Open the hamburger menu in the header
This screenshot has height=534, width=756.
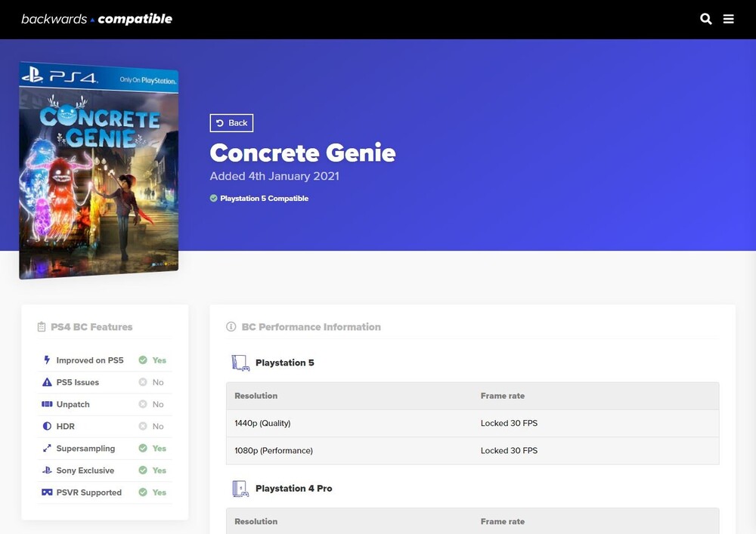pos(728,19)
